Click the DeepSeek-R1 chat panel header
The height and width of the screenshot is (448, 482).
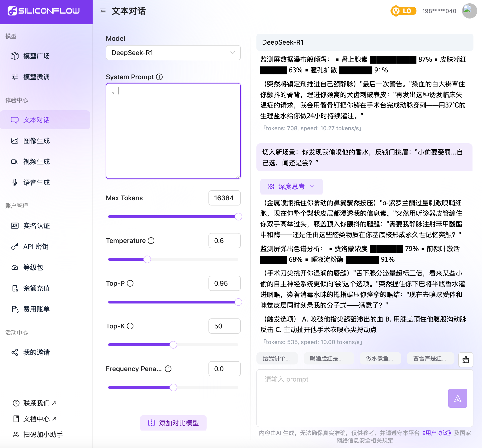[365, 42]
